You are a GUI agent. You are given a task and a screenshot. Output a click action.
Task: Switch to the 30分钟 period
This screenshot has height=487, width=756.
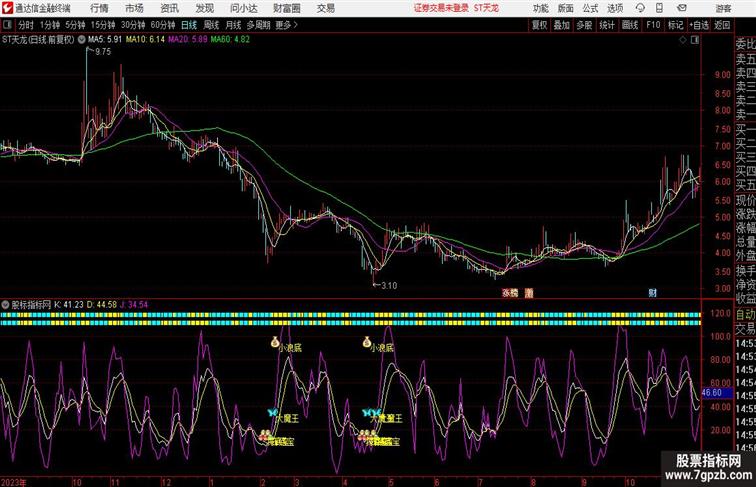pos(133,25)
